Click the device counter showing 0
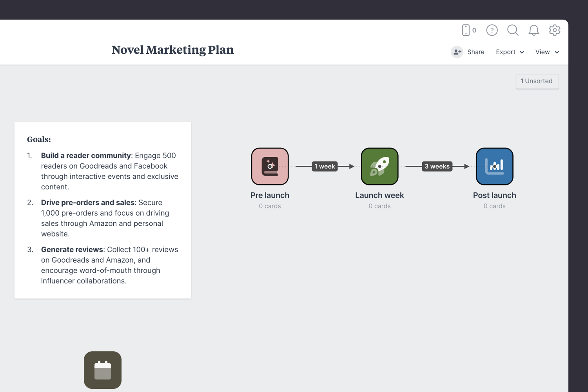This screenshot has height=392, width=588. 468,30
